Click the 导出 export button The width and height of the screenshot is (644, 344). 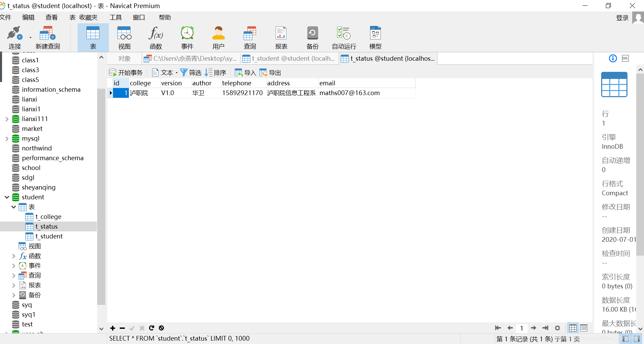pyautogui.click(x=270, y=73)
